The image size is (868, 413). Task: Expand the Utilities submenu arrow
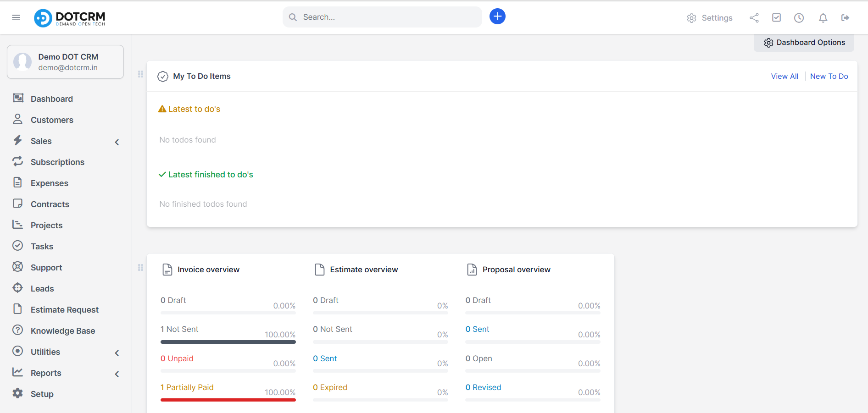coord(117,353)
